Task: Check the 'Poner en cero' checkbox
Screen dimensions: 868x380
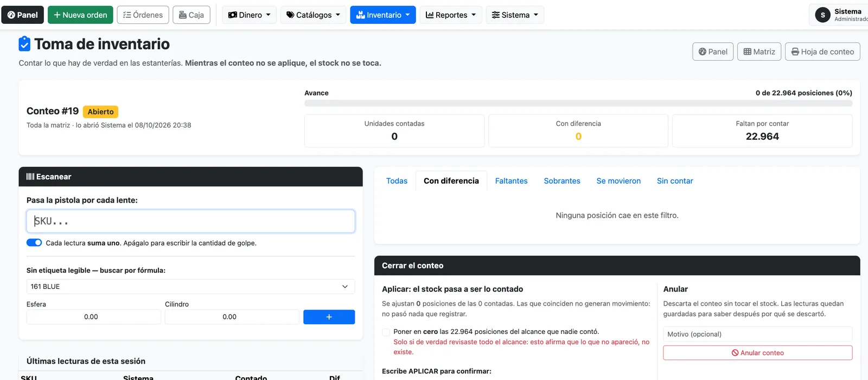Action: tap(386, 332)
